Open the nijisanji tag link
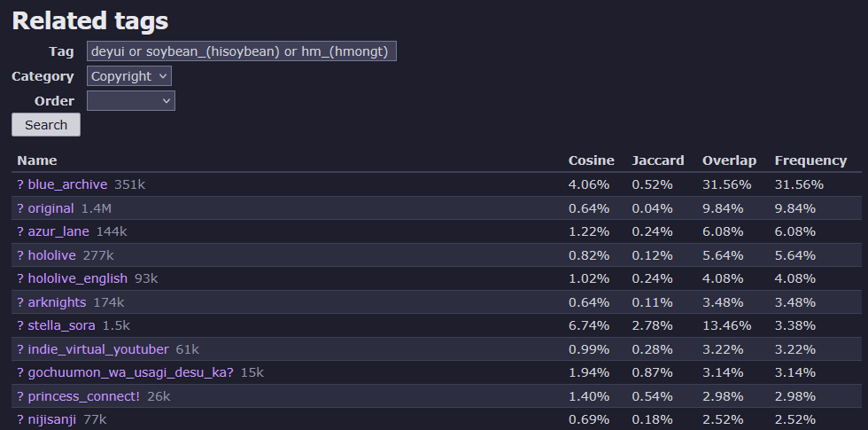 pyautogui.click(x=52, y=420)
